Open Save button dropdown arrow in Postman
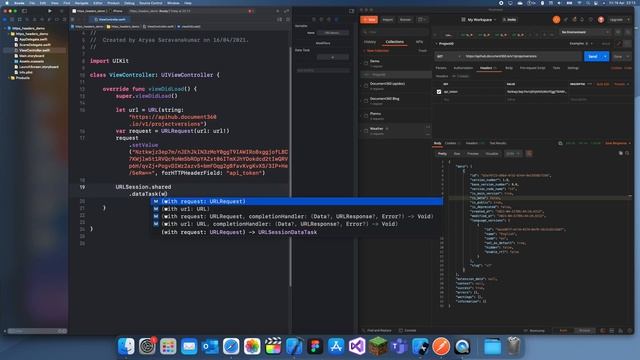The width and height of the screenshot is (640, 360). [x=628, y=56]
